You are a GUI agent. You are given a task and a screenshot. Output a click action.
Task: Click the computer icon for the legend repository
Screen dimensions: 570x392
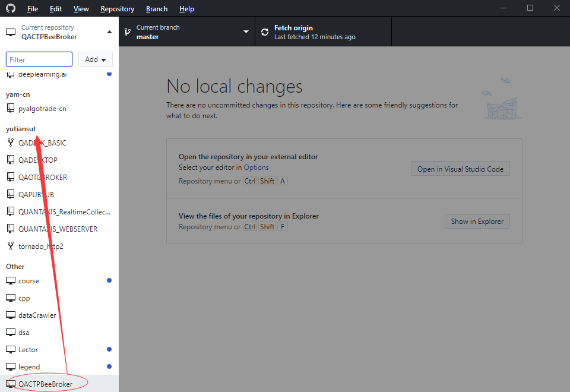click(x=10, y=366)
